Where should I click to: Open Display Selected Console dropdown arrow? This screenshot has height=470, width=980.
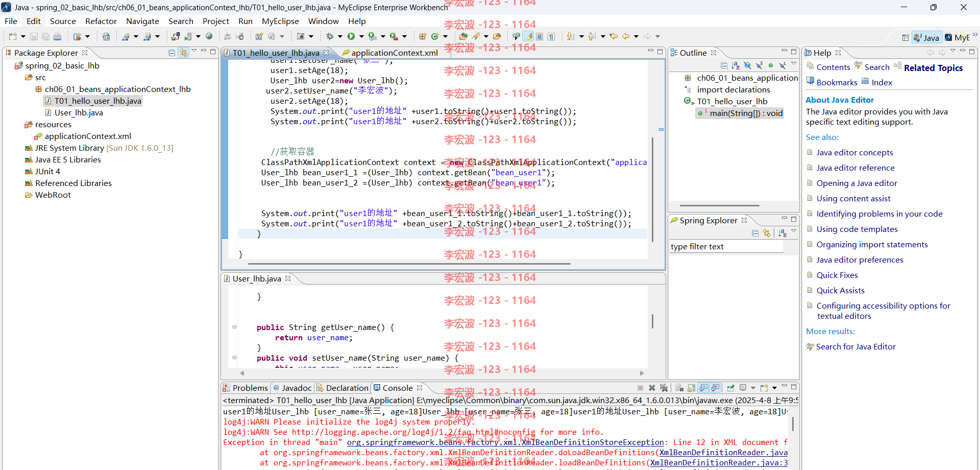(753, 388)
